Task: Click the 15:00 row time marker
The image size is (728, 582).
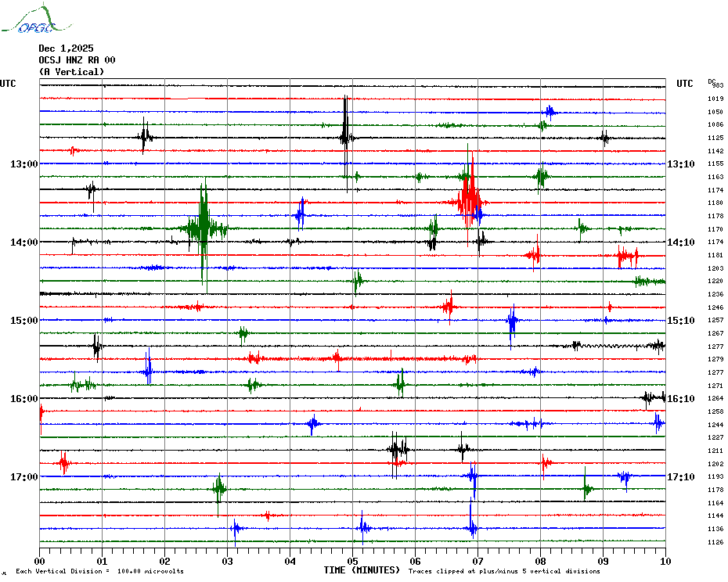Action: click(24, 321)
